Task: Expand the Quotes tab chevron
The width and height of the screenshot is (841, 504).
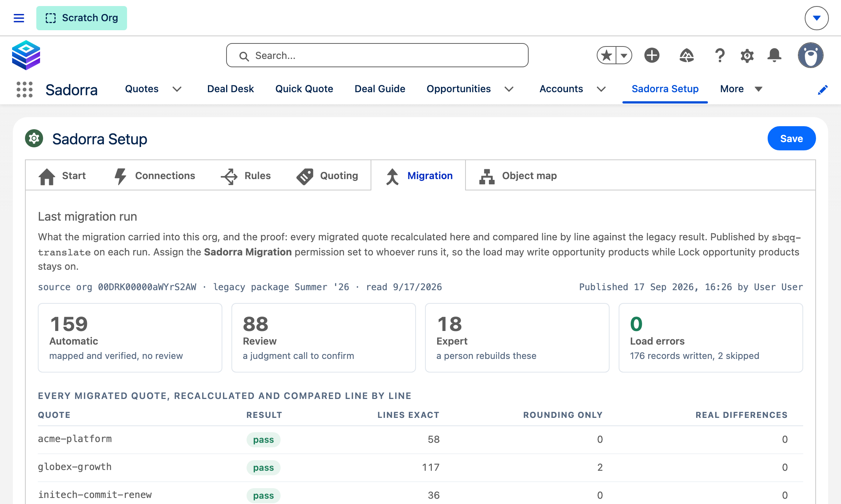Action: coord(177,89)
